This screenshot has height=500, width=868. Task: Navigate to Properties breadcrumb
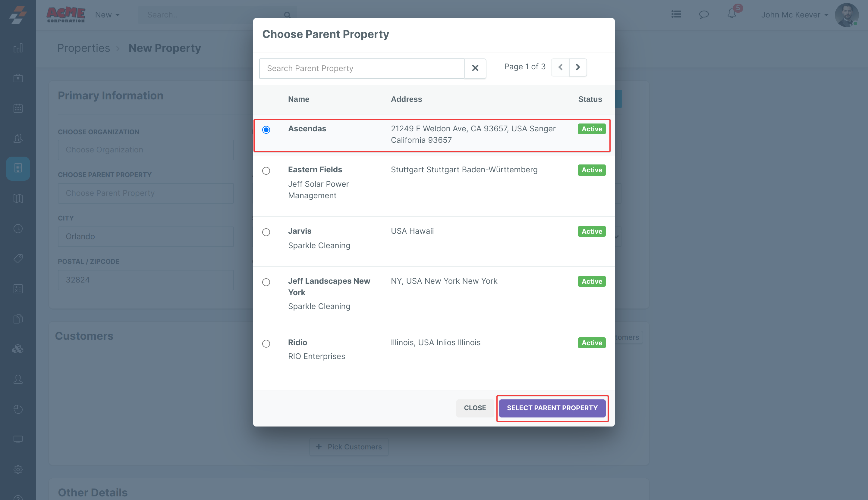coord(83,48)
